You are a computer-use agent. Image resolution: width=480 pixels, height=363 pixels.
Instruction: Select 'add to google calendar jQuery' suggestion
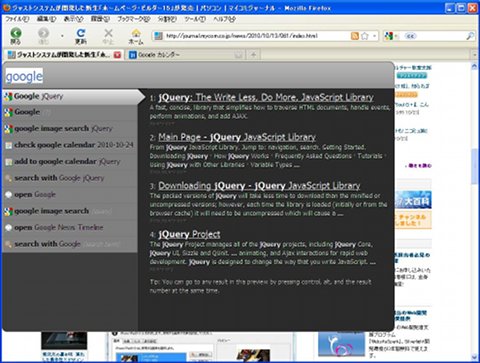coord(70,161)
